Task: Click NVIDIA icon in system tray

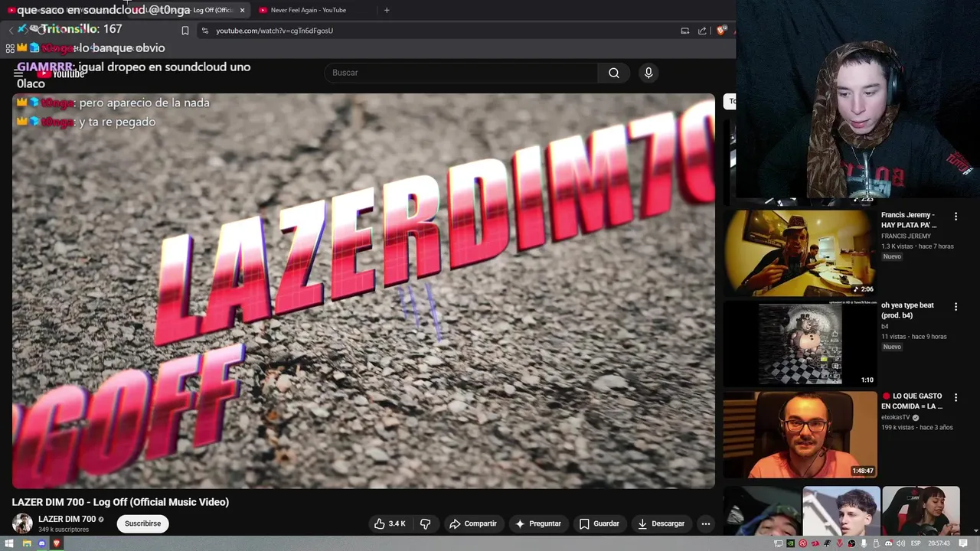Action: pyautogui.click(x=790, y=543)
